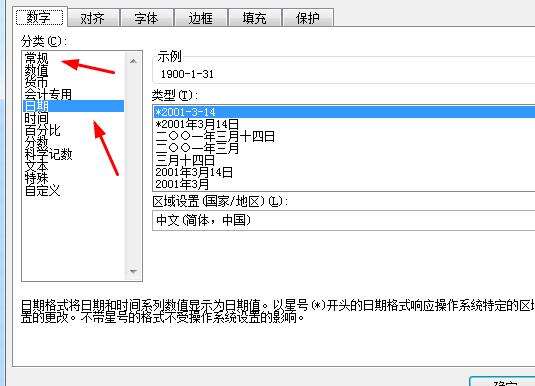Select type 2001年3月
Screen dimensions: 535x386
point(344,184)
